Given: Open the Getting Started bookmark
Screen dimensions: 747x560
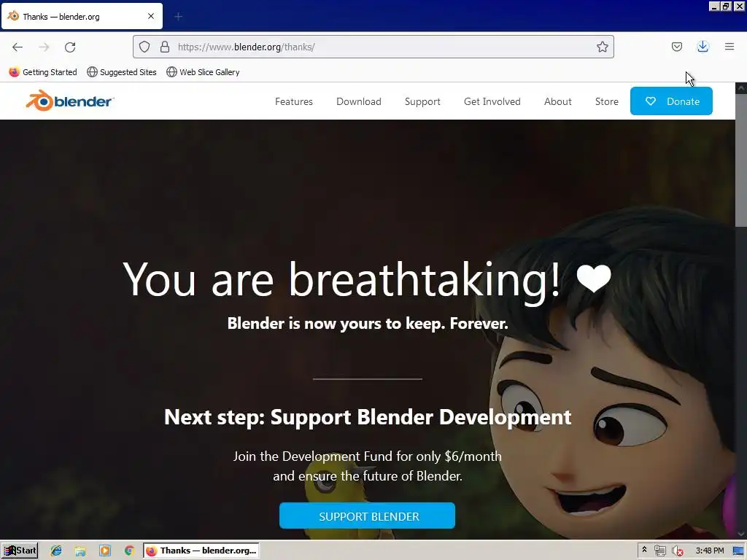Looking at the screenshot, I should coord(43,72).
